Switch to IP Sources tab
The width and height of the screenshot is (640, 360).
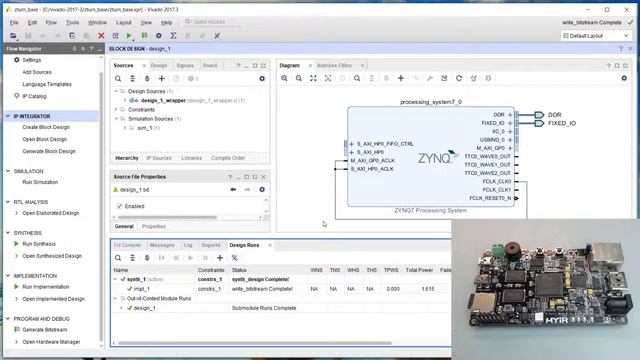159,158
